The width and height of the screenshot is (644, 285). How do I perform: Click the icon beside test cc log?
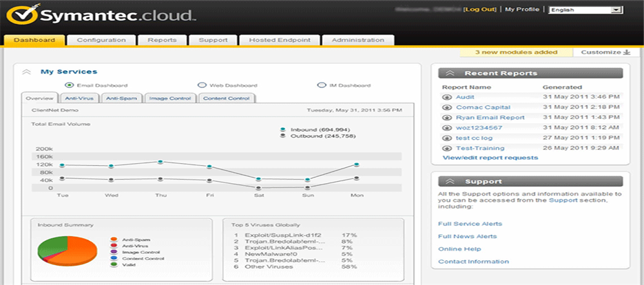coord(448,138)
